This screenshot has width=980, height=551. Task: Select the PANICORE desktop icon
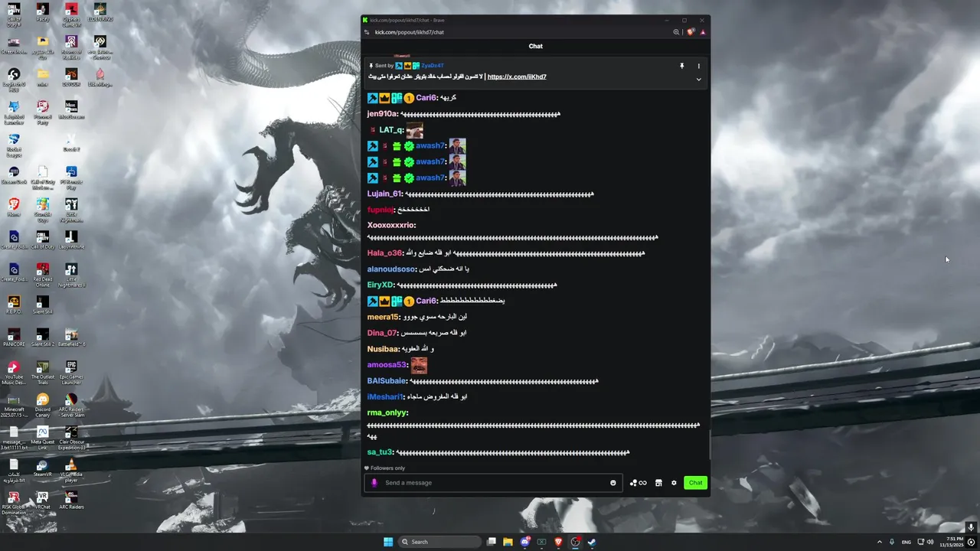coord(13,339)
